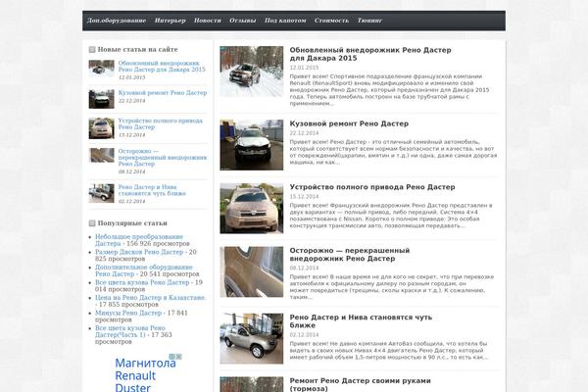Open the Стоимость menu item
Image resolution: width=588 pixels, height=392 pixels.
[331, 21]
